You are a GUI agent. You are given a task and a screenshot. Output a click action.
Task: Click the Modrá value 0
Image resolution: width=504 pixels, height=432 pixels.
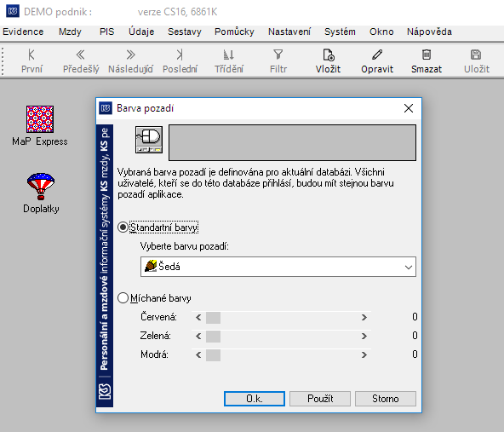(x=415, y=354)
